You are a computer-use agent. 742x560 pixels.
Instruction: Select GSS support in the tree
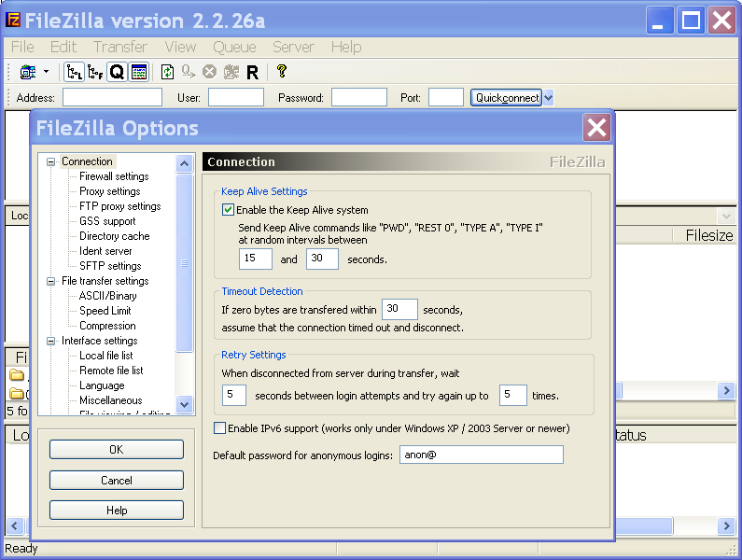click(x=107, y=221)
